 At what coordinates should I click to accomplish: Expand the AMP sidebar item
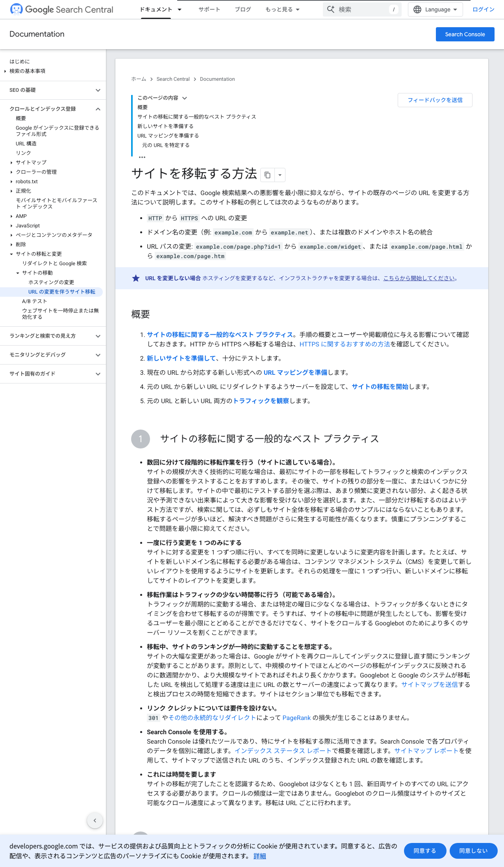[x=11, y=216]
